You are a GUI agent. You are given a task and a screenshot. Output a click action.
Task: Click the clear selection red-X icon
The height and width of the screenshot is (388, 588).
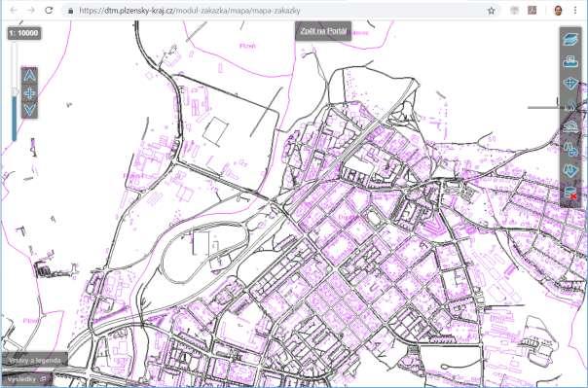click(x=570, y=194)
